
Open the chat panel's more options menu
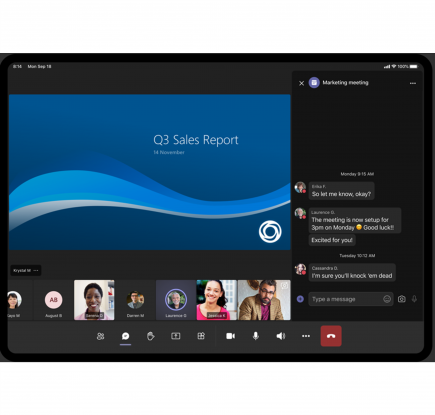413,83
